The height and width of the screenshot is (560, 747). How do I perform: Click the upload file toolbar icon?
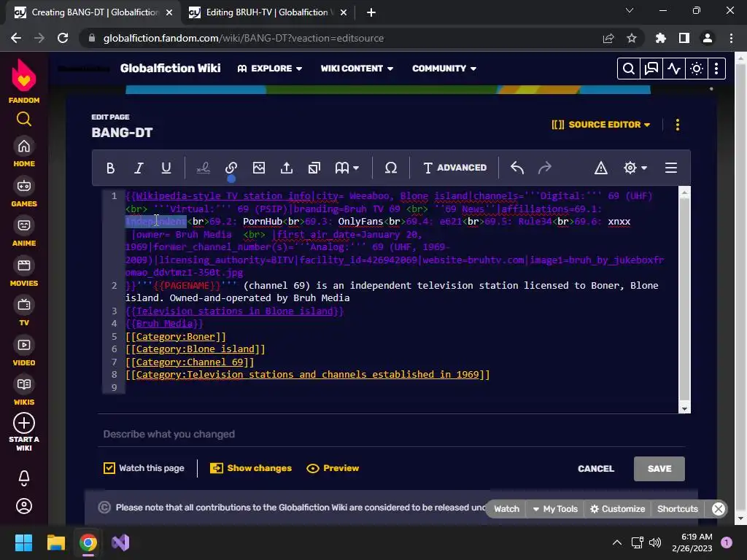tap(286, 168)
